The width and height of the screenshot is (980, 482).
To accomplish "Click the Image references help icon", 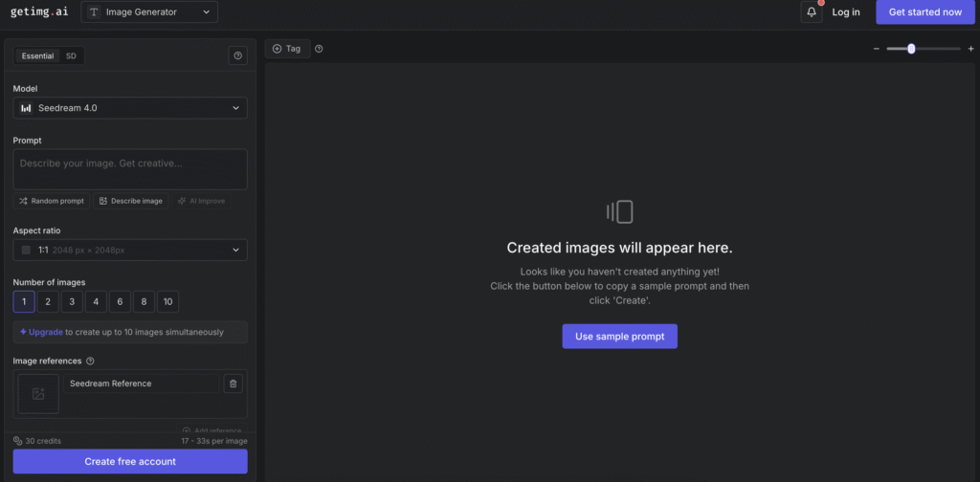I will click(x=90, y=361).
